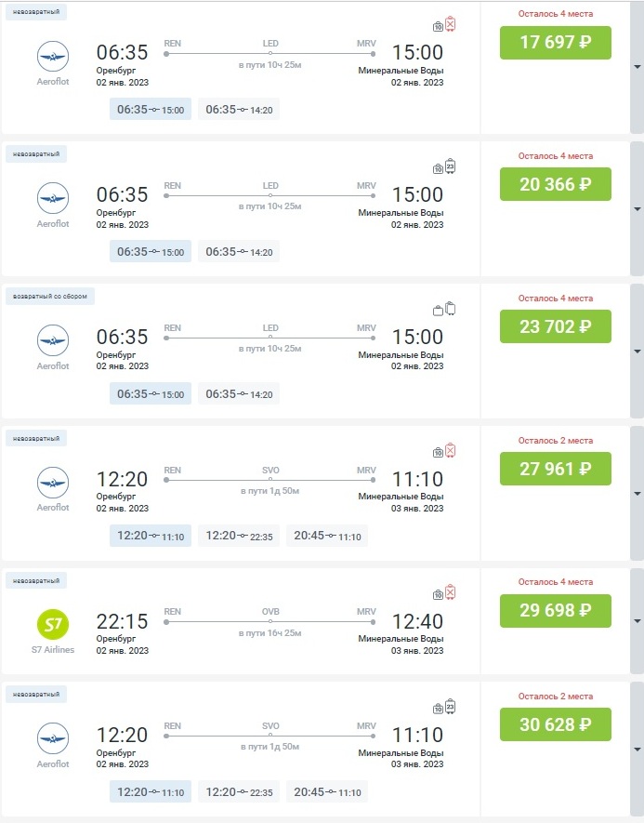Click the crossed-out baggage icon on the 17 697 ₽ flight
644x823 pixels.
click(x=451, y=24)
